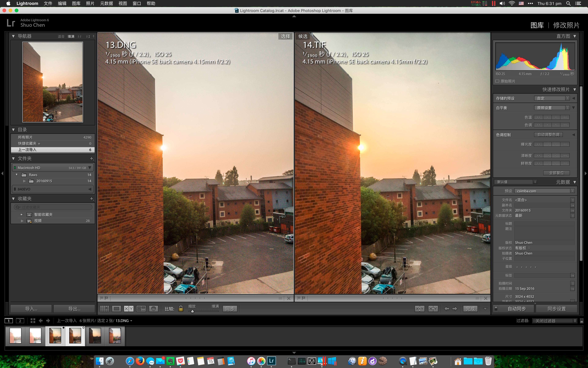Click the 自动调整色调 button

(548, 135)
